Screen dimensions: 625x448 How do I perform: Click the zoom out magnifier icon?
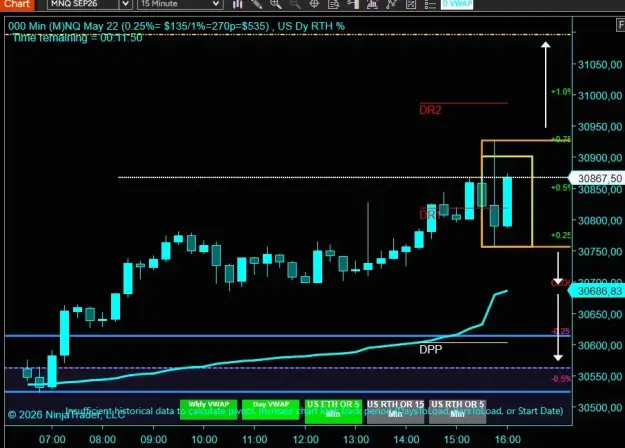[295, 4]
